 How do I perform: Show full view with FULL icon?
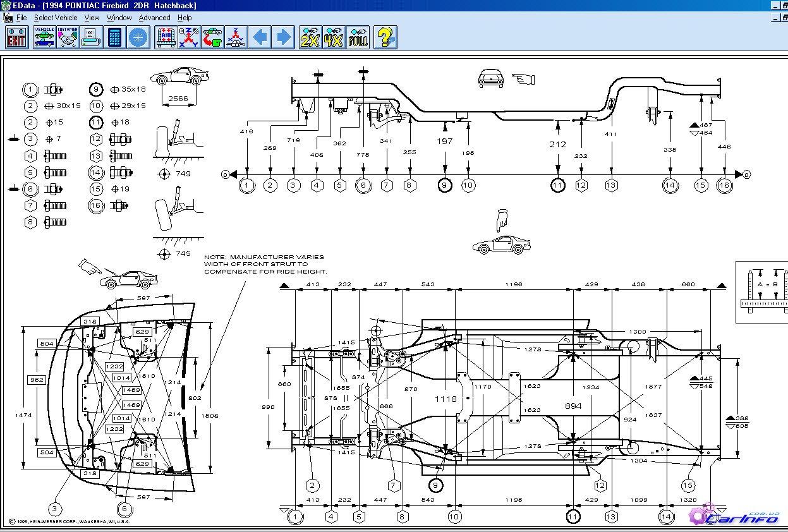[x=358, y=37]
